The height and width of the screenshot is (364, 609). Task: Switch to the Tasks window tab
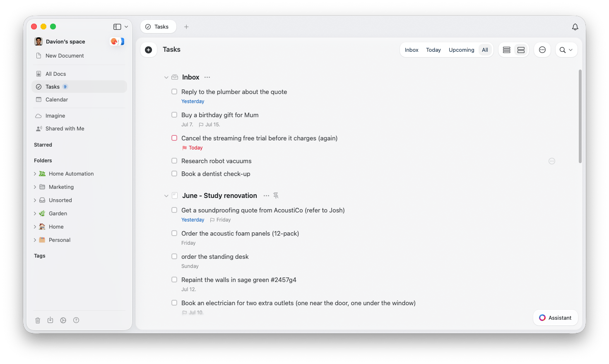tap(158, 27)
